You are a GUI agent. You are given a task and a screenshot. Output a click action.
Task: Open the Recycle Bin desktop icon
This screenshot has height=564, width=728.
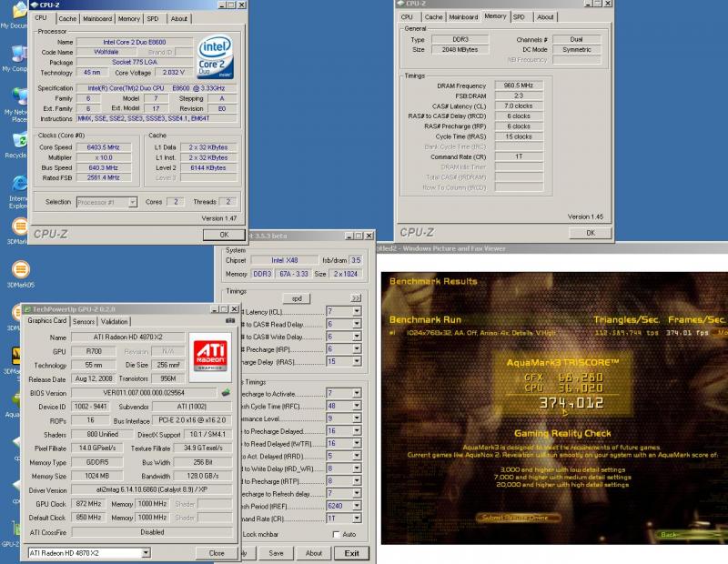(x=17, y=145)
